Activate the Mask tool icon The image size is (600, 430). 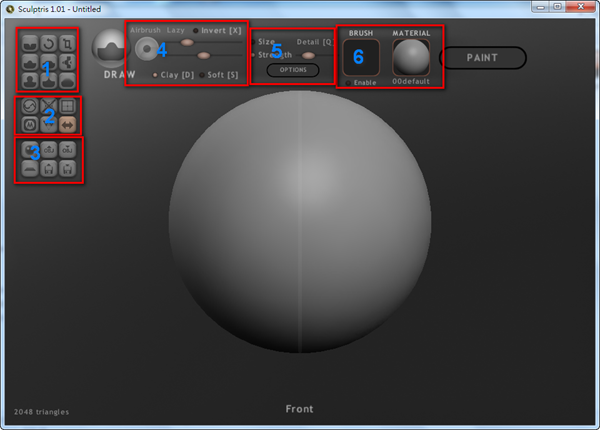30,125
